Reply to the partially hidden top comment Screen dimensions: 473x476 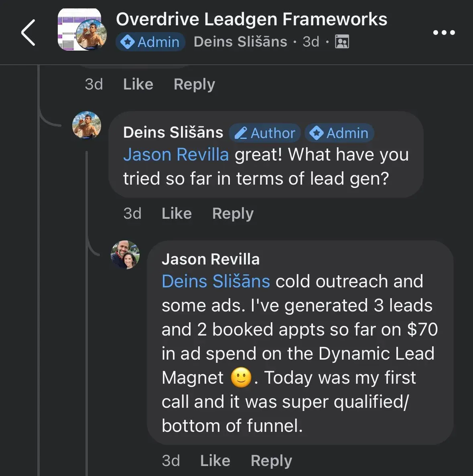[194, 84]
